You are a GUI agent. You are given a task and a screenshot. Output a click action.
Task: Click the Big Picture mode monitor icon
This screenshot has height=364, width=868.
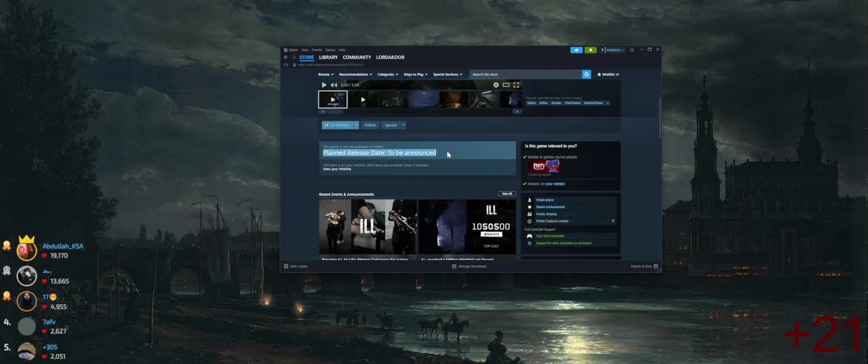(632, 50)
